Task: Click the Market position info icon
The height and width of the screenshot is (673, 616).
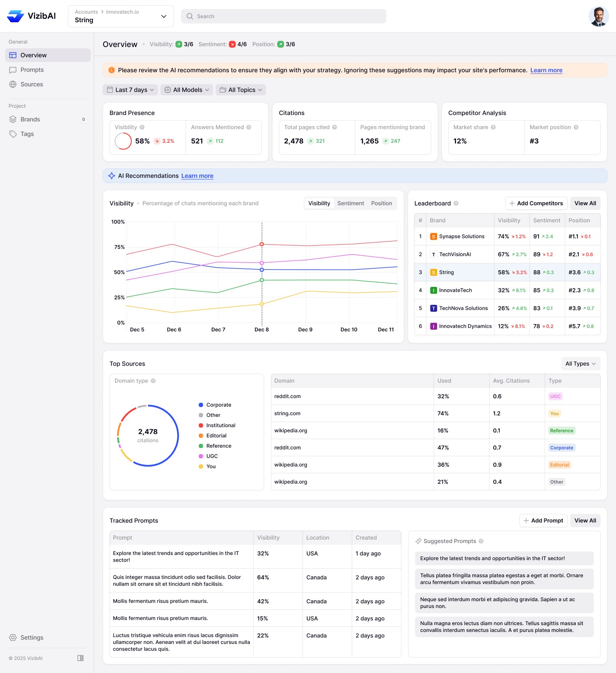Action: [x=576, y=127]
